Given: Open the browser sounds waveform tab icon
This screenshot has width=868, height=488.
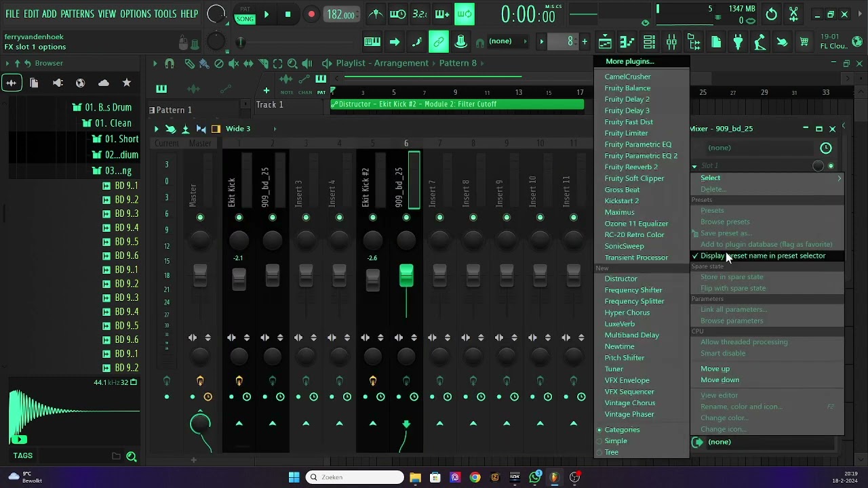Looking at the screenshot, I should point(12,83).
